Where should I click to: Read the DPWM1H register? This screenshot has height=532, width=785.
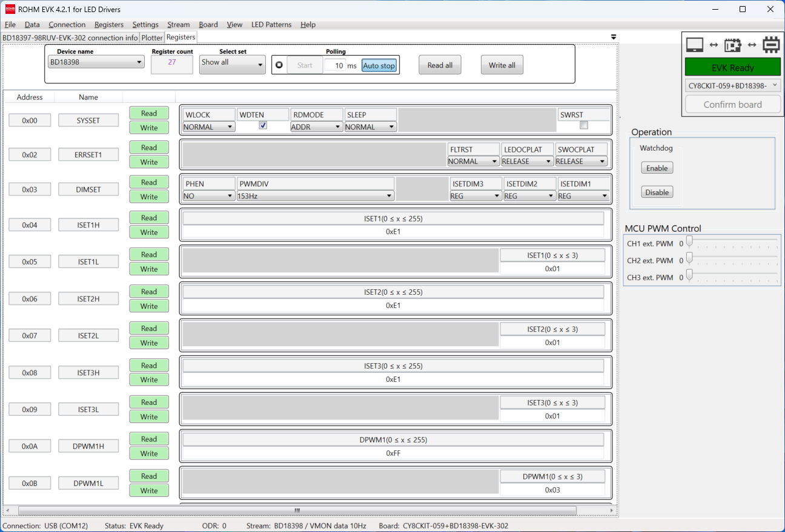(x=149, y=439)
